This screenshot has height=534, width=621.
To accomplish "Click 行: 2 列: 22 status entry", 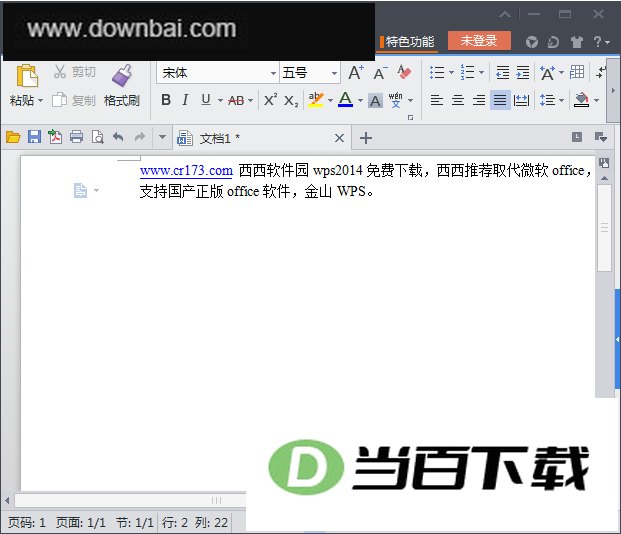I will coord(195,523).
